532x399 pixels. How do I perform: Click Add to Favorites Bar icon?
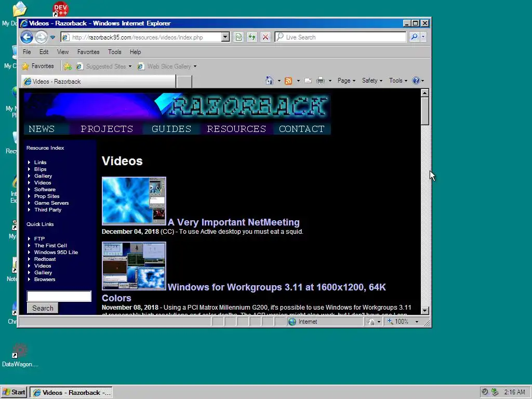coord(68,66)
